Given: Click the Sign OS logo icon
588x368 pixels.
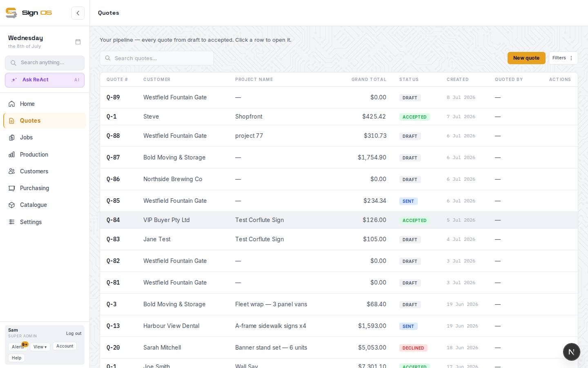Looking at the screenshot, I should (x=11, y=13).
